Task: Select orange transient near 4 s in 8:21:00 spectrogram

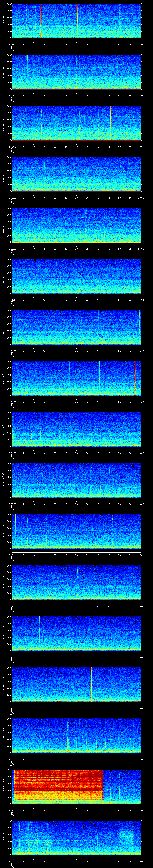Action: pyautogui.click(x=21, y=276)
